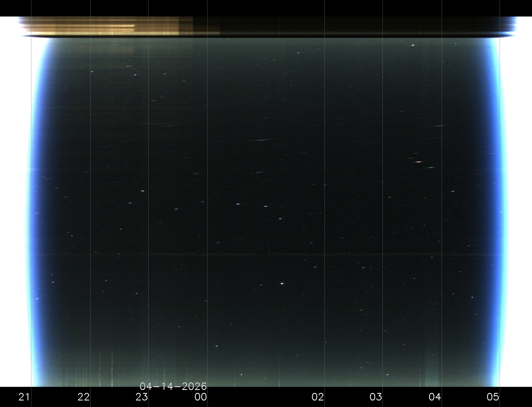Click the 22 hour label
The image size is (532, 407).
(83, 397)
